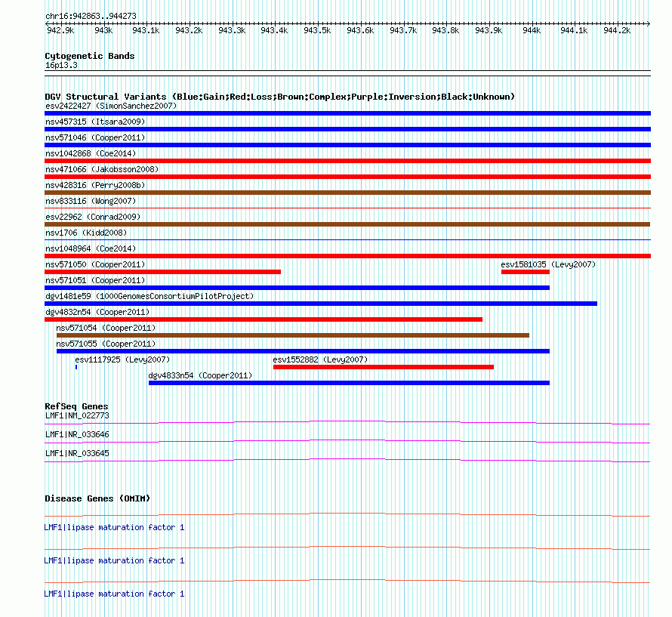
Task: Click the 943.8k tick on the ruler
Action: pos(445,30)
